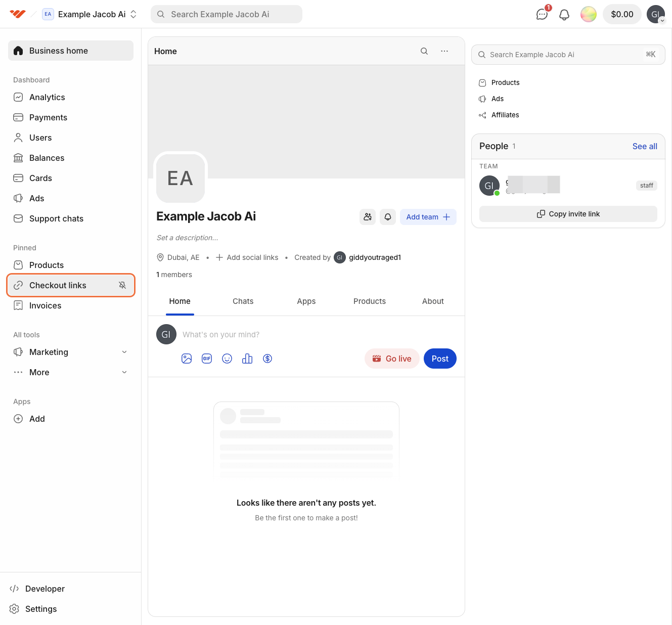Switch to the About tab
This screenshot has height=625, width=672.
pos(433,301)
